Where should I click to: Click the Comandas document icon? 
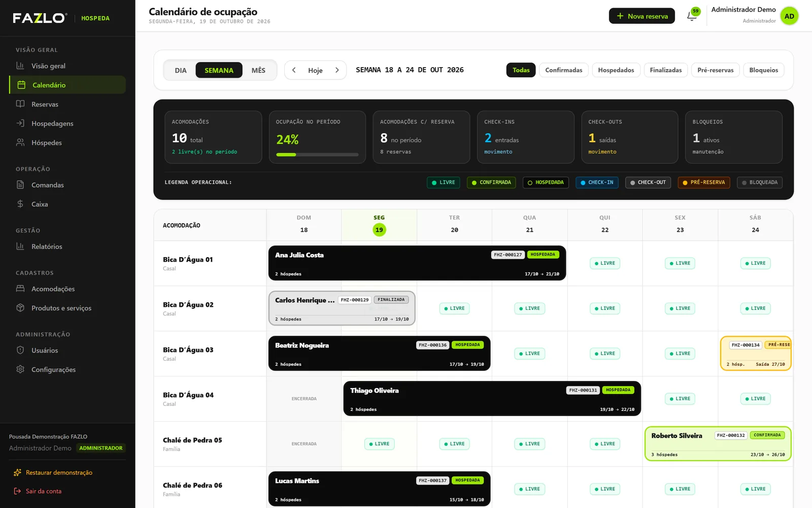click(x=20, y=185)
